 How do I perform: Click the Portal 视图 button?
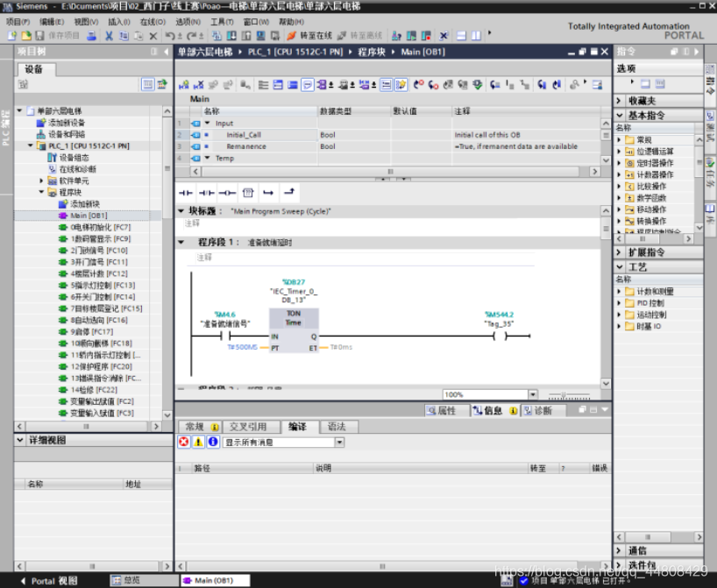[x=49, y=581]
